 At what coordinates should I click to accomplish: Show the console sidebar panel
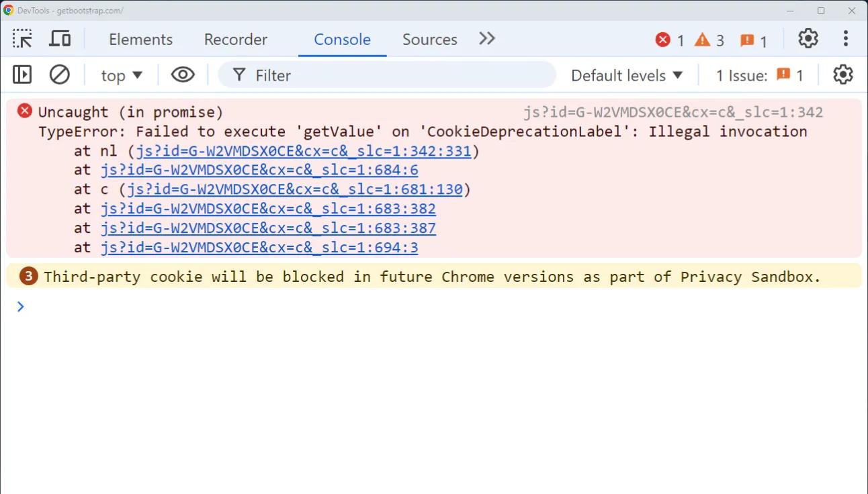coord(22,75)
